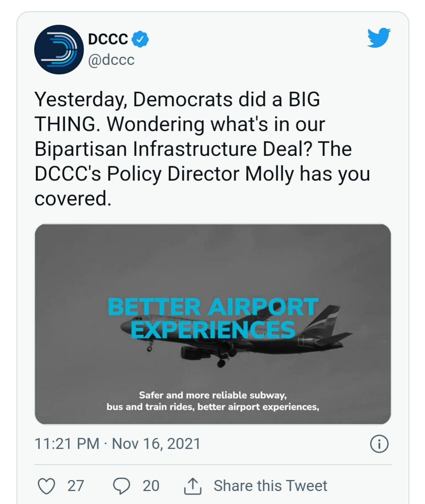The height and width of the screenshot is (504, 425).
Task: Click the white subtitle caption in video
Action: click(x=213, y=401)
